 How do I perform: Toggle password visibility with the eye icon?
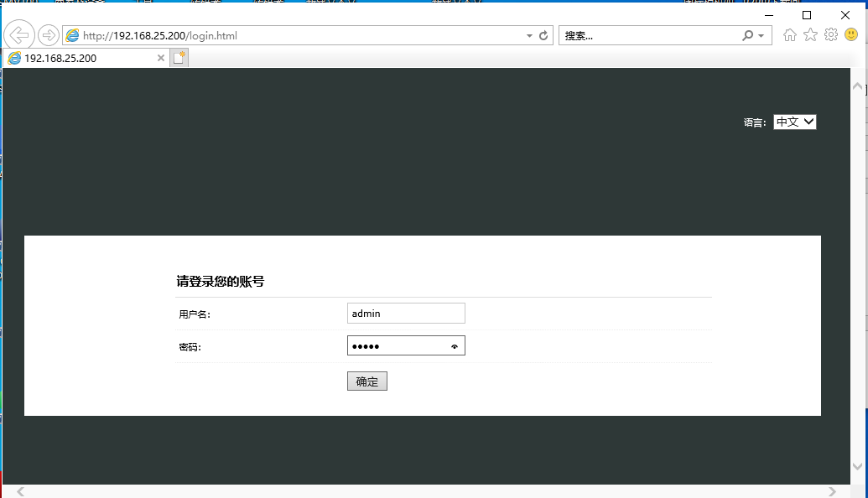(x=454, y=345)
